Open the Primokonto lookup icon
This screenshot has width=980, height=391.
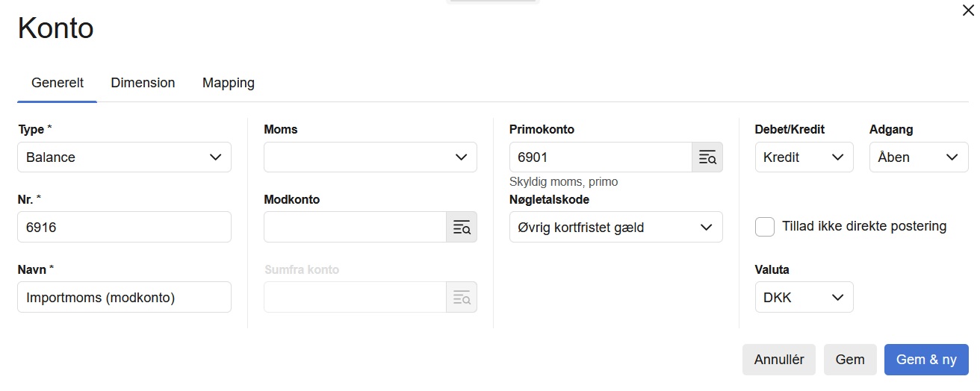pyautogui.click(x=707, y=157)
